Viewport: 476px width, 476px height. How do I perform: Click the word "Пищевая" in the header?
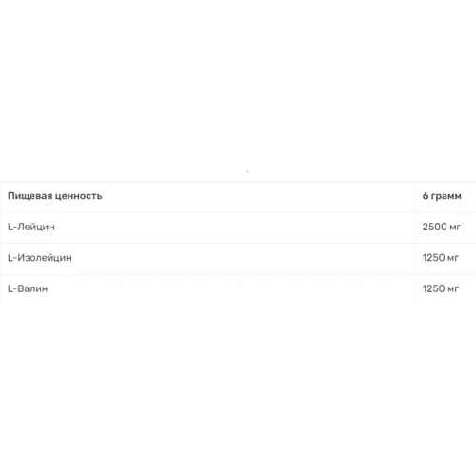[x=30, y=196]
